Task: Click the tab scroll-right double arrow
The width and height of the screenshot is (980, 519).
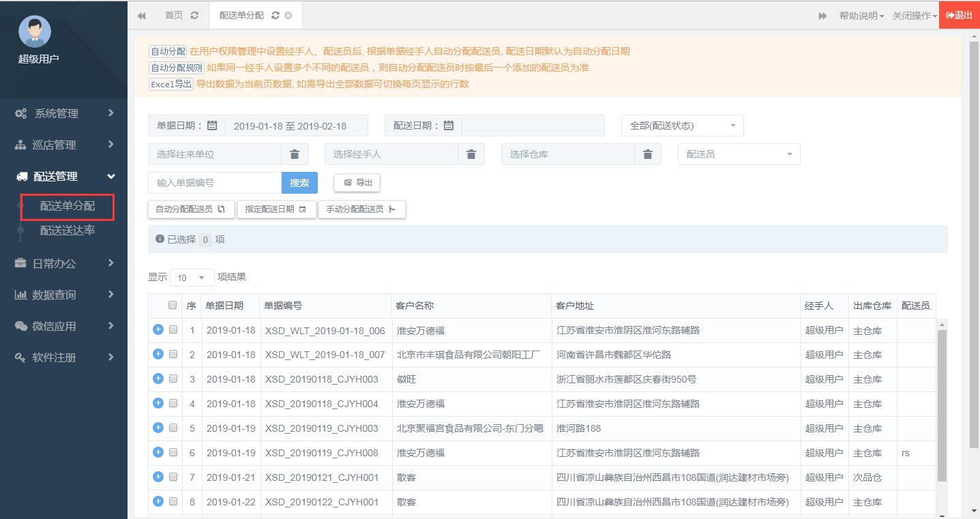Action: click(x=822, y=16)
